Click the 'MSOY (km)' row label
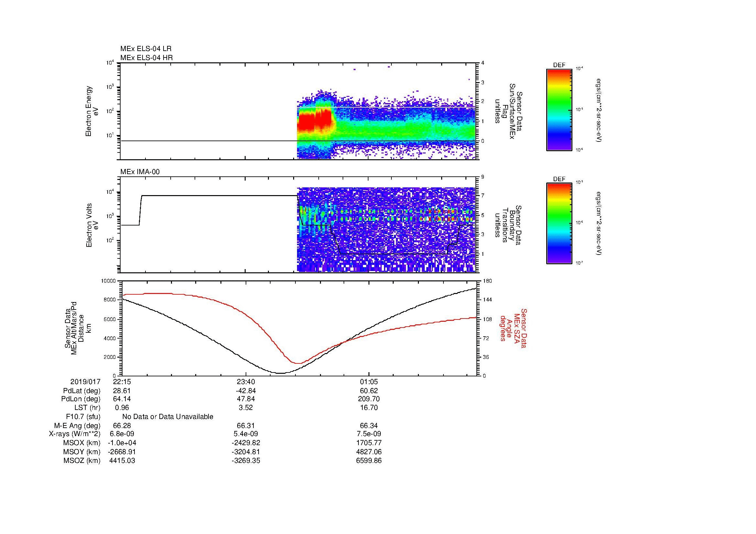The image size is (756, 534). [82, 452]
